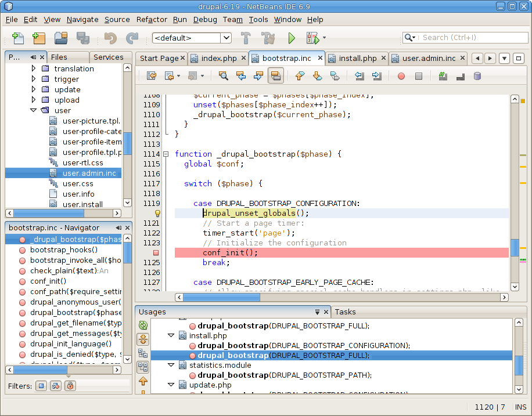
Task: Click the maximize editor window button
Action: tap(519, 59)
